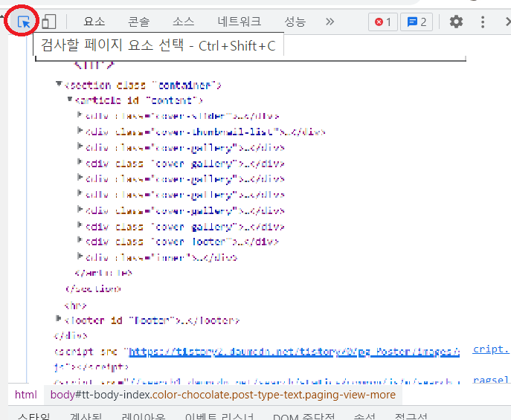Activate the inspect element selector icon
Viewport: 511px width, 420px height.
(x=24, y=22)
